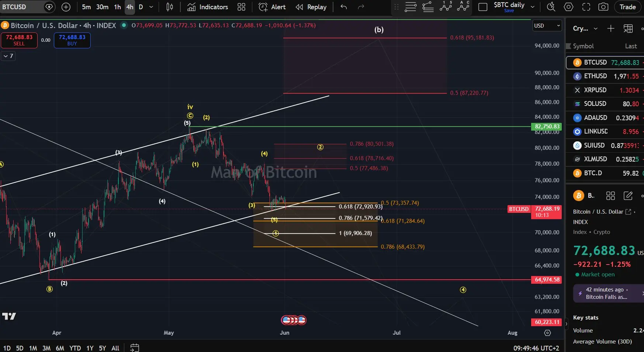Open chart settings hexagon icon
Viewport: 644px width, 352px height.
pyautogui.click(x=569, y=7)
